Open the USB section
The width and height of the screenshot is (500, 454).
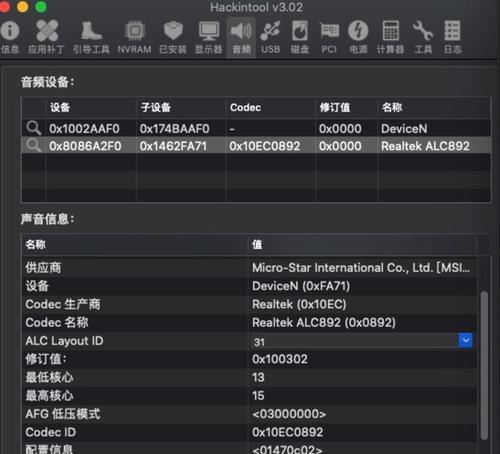270,37
